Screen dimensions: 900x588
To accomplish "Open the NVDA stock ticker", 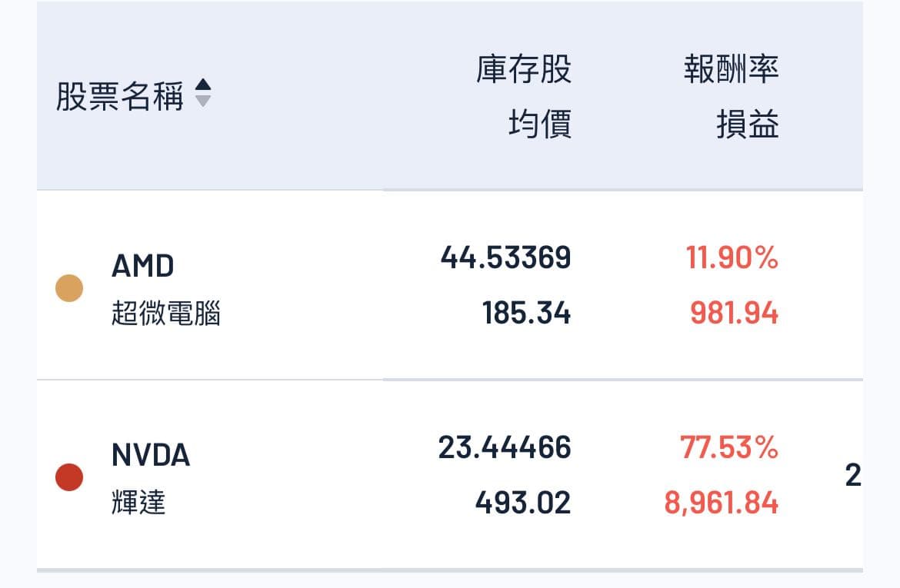I will 151,455.
